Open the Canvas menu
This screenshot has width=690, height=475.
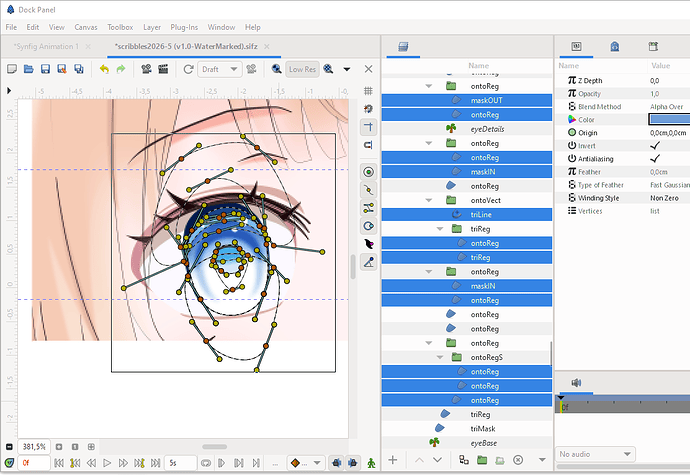(x=86, y=27)
